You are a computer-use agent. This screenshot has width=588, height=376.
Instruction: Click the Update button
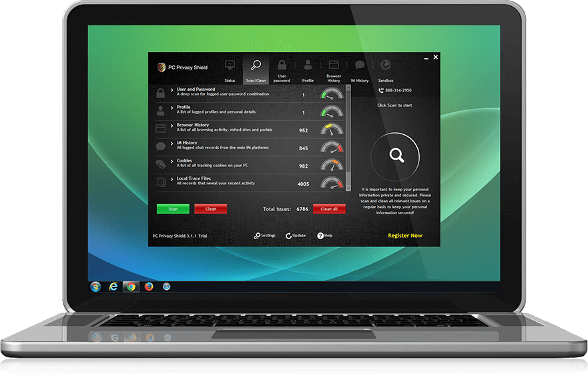[296, 236]
